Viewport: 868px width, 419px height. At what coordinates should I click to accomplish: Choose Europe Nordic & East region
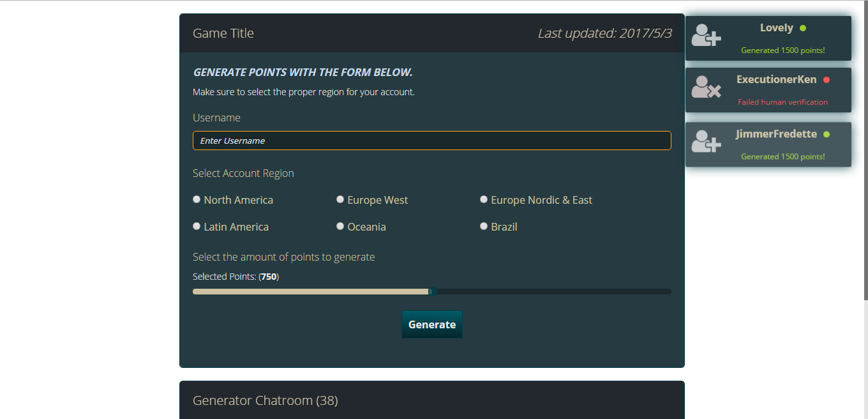coord(484,199)
